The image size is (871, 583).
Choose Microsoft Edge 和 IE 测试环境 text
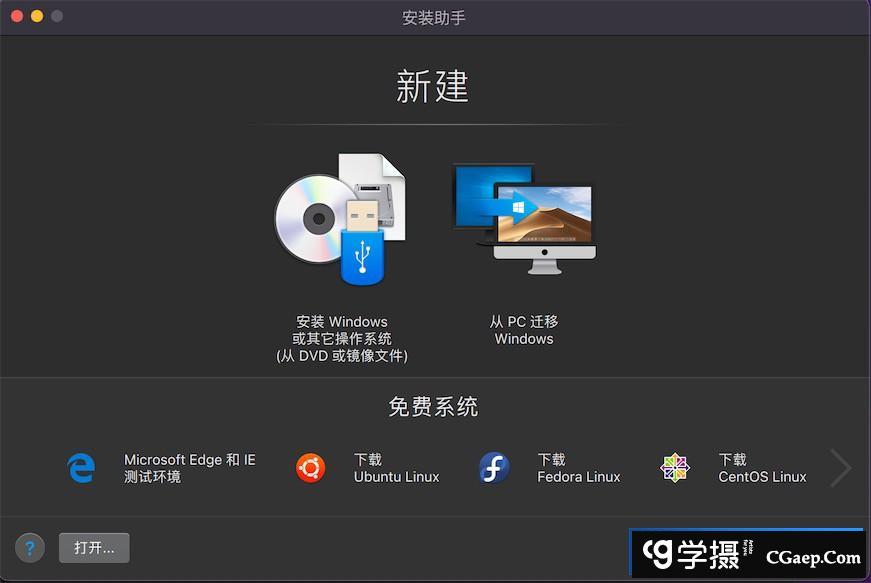click(189, 468)
